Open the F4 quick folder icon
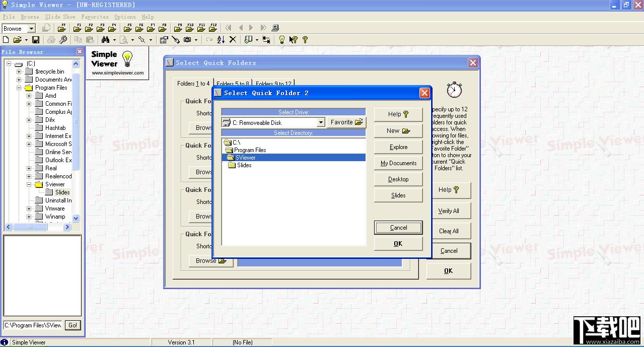 pos(112,28)
